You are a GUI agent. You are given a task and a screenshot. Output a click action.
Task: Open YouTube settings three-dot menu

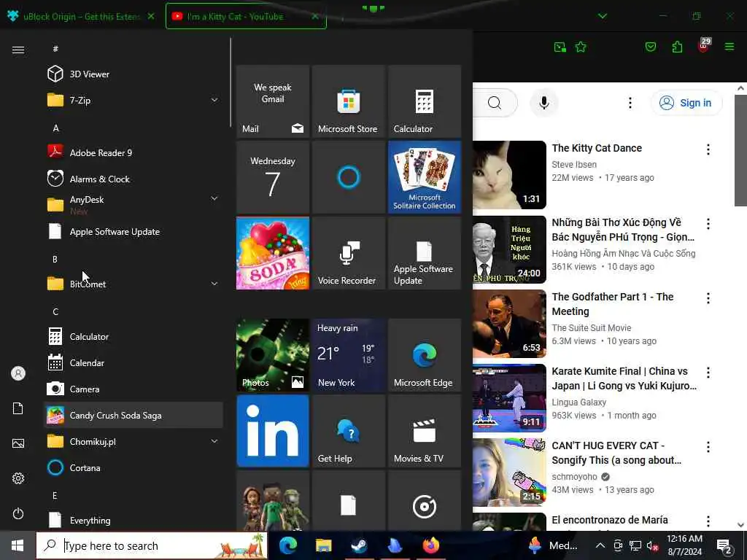[630, 103]
